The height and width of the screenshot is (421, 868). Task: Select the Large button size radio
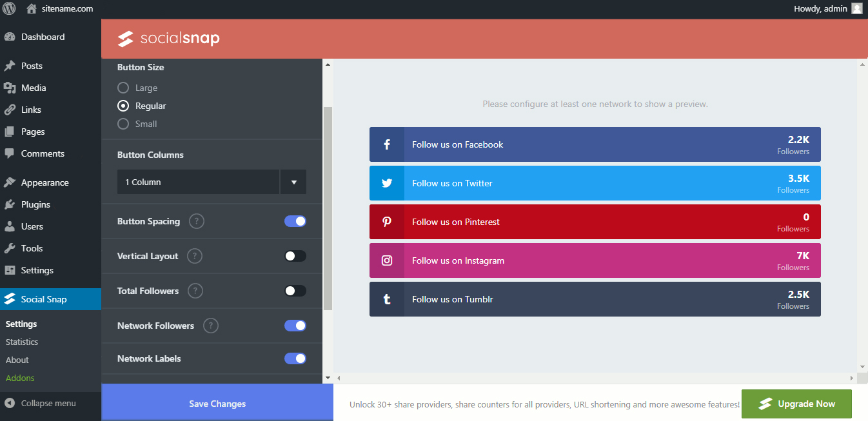(x=123, y=88)
